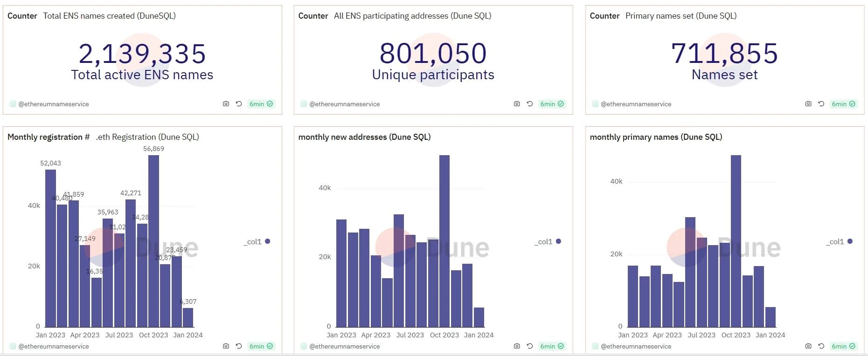868x356 pixels.
Task: Click the 42,271 bar in registration chart
Action: point(131,263)
